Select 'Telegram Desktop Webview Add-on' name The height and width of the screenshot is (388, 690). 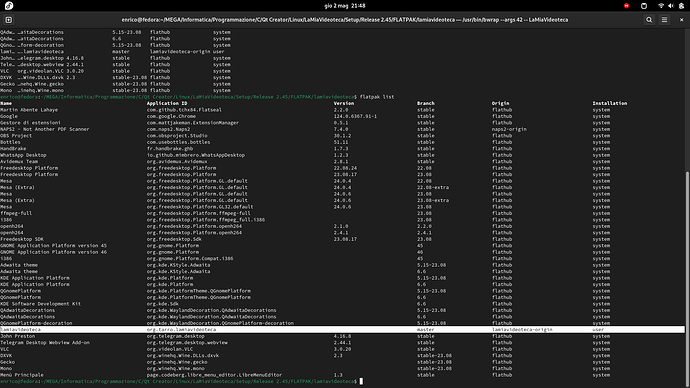(45, 343)
